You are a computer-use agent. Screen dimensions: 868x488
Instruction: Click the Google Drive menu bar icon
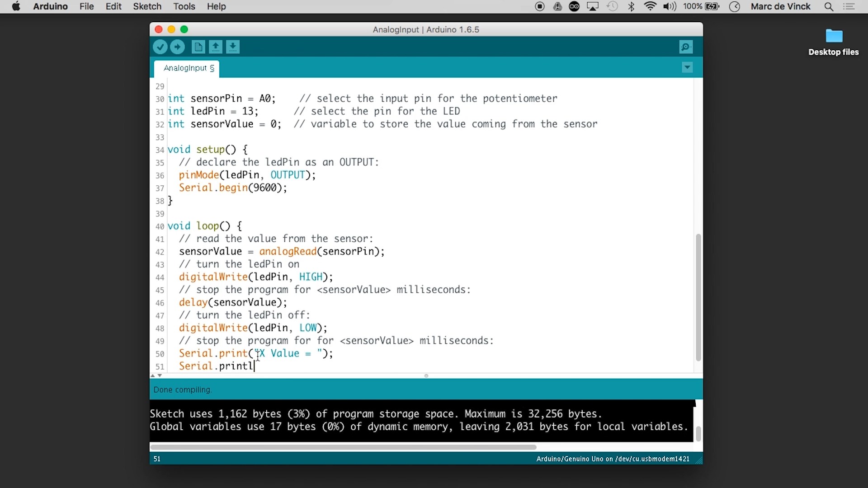(x=557, y=7)
